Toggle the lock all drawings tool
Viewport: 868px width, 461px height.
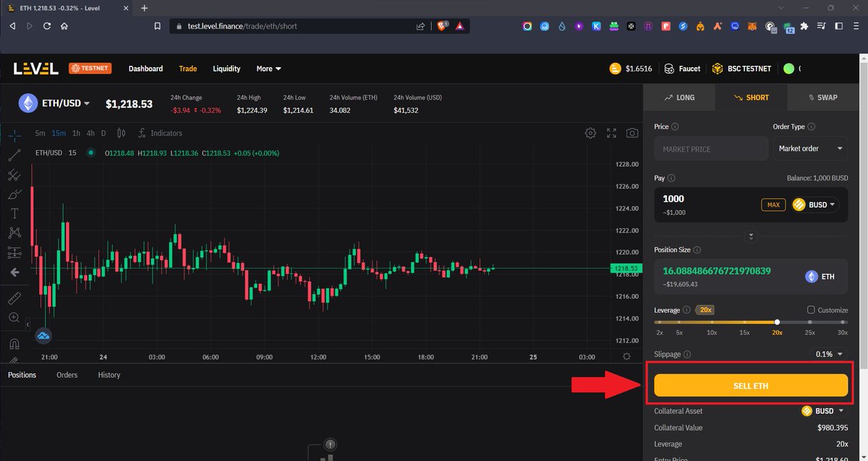(14, 359)
